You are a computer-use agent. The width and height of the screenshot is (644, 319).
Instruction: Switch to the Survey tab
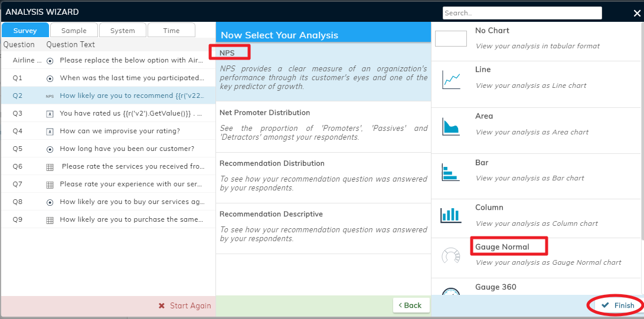point(25,30)
